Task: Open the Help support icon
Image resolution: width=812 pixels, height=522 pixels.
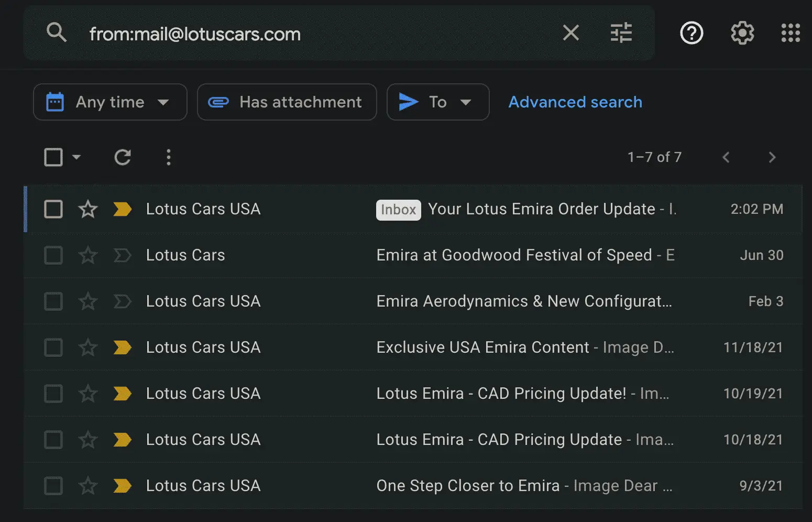Action: (691, 33)
